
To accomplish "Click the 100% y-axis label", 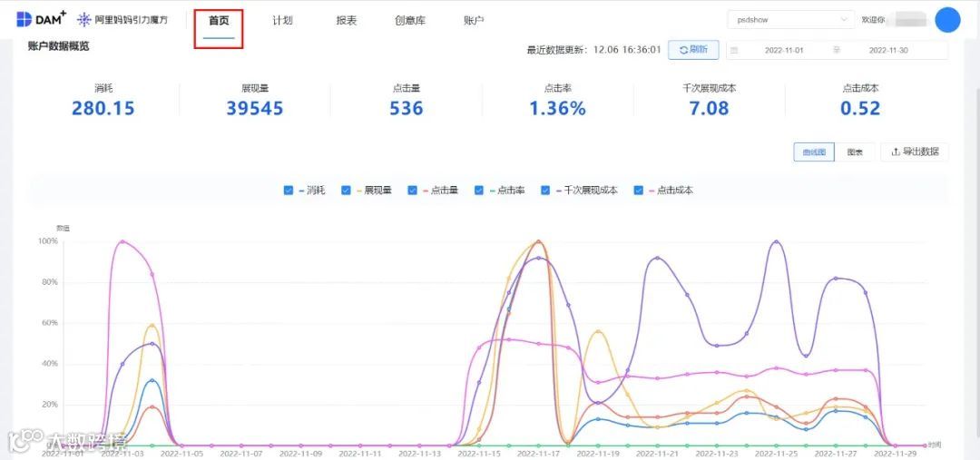I will (x=49, y=240).
